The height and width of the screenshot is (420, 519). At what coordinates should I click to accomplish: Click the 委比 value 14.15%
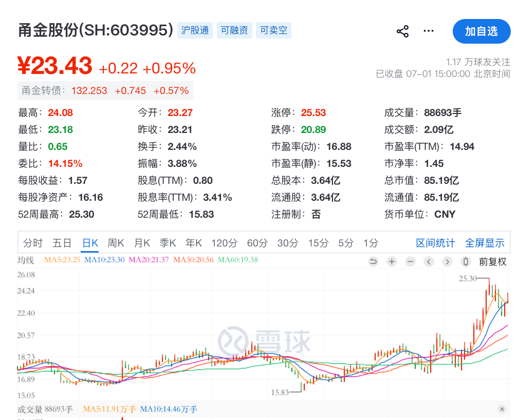click(65, 163)
